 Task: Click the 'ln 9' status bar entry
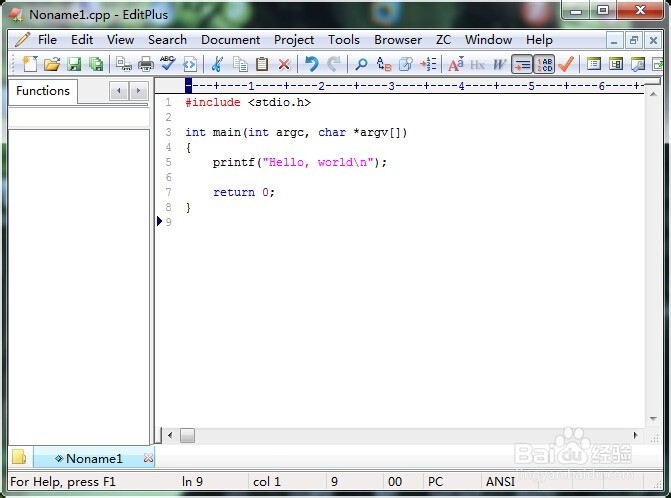click(192, 482)
